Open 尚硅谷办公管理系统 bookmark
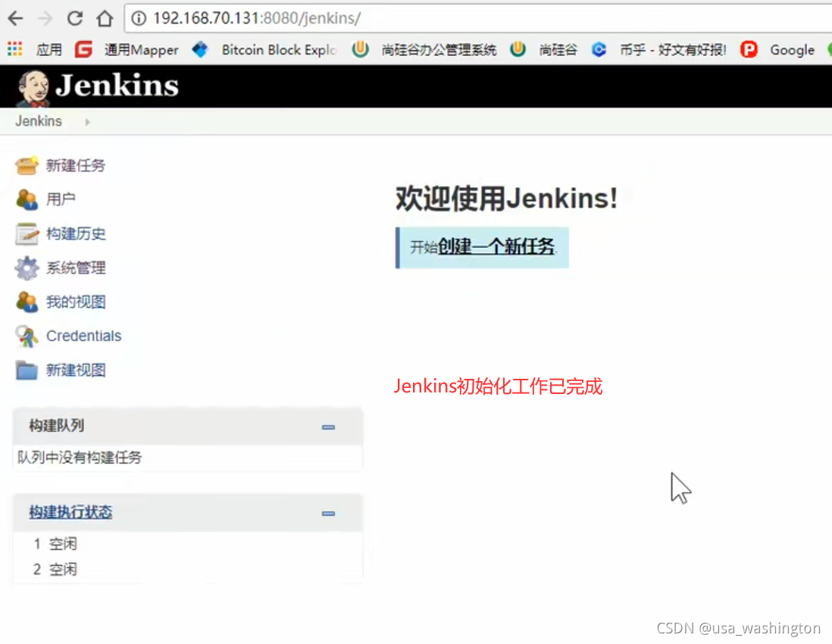Screen dimensions: 832x644 coord(439,50)
